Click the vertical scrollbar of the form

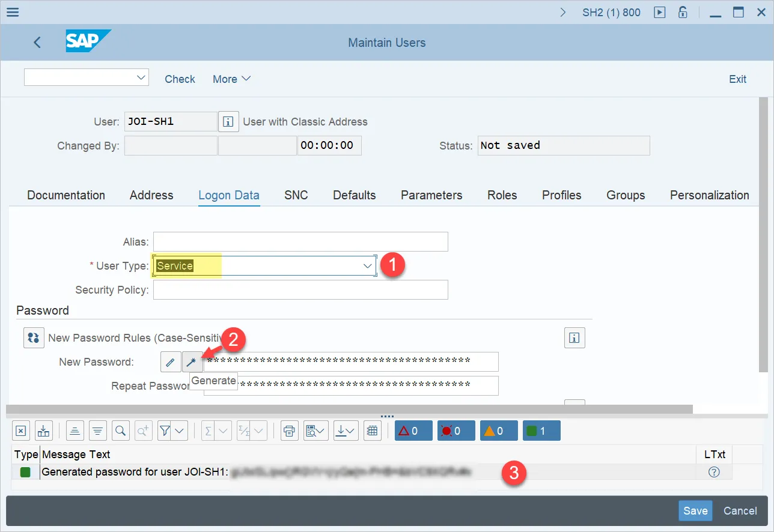click(763, 234)
